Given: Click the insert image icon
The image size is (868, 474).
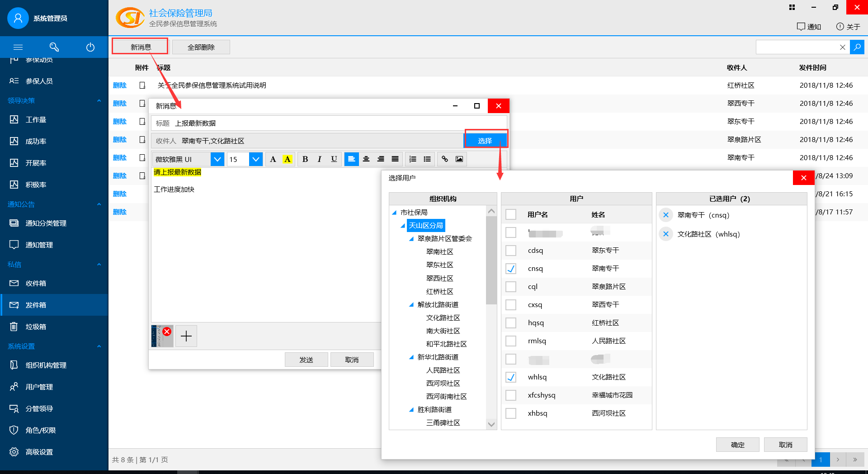Looking at the screenshot, I should tap(459, 159).
